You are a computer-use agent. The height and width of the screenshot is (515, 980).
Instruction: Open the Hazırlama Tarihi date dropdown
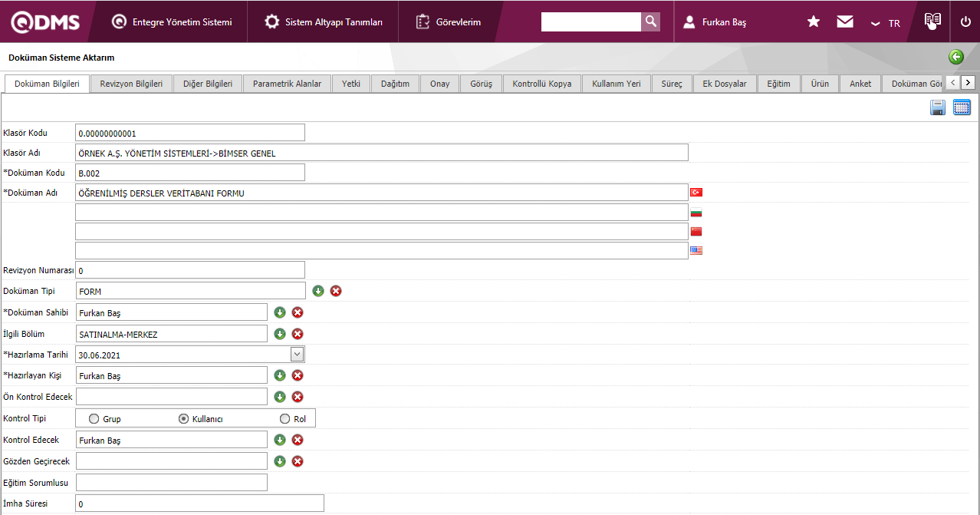click(297, 355)
